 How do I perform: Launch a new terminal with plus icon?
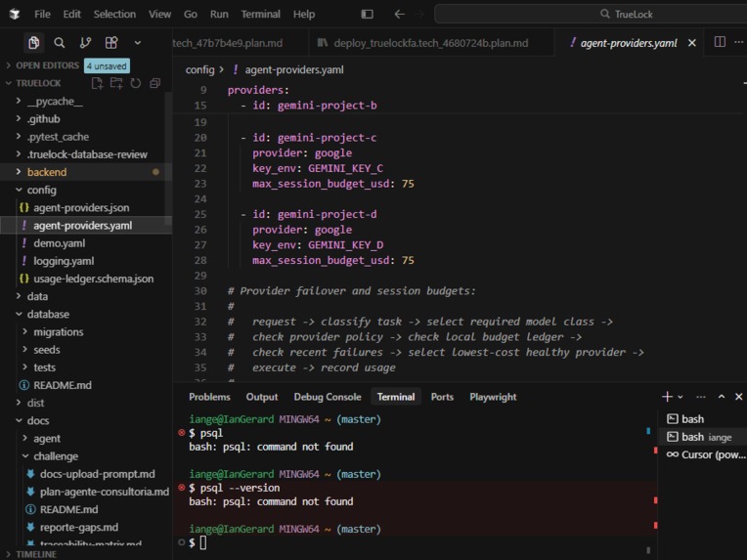point(667,397)
